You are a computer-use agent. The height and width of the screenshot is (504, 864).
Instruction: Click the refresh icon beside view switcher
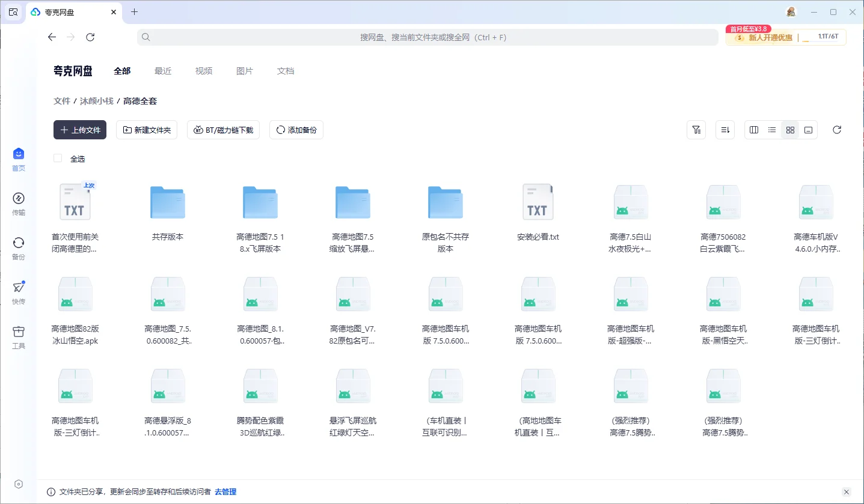click(x=836, y=130)
